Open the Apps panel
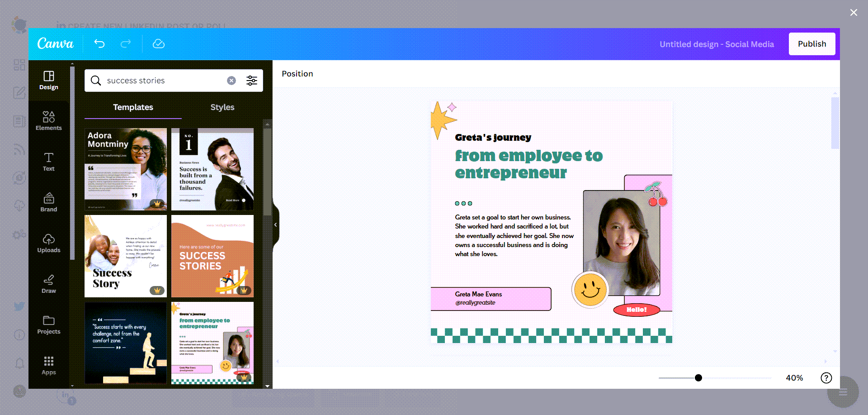This screenshot has height=415, width=868. [48, 365]
